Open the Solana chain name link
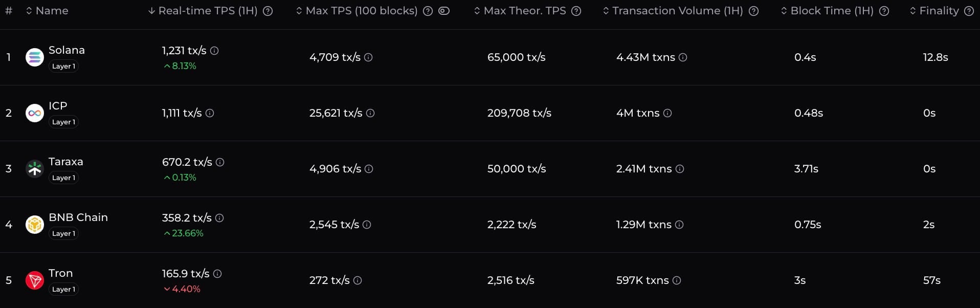 [67, 50]
